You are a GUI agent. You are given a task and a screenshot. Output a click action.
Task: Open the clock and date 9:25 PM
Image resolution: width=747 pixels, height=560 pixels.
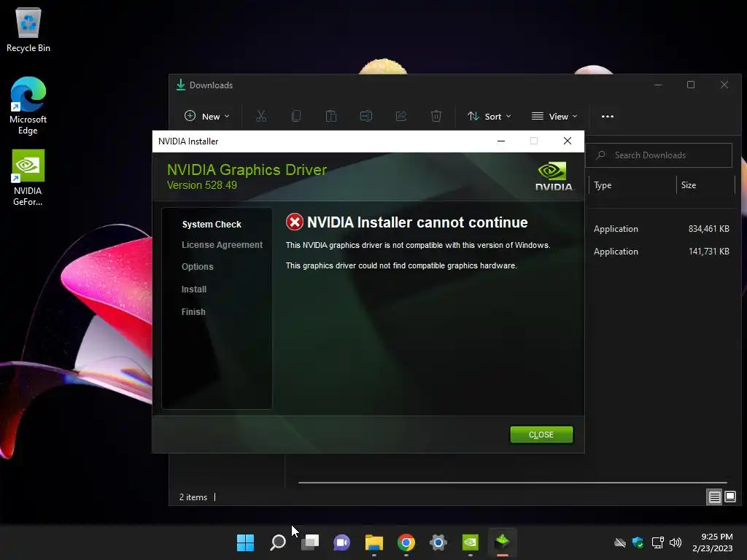pos(713,542)
